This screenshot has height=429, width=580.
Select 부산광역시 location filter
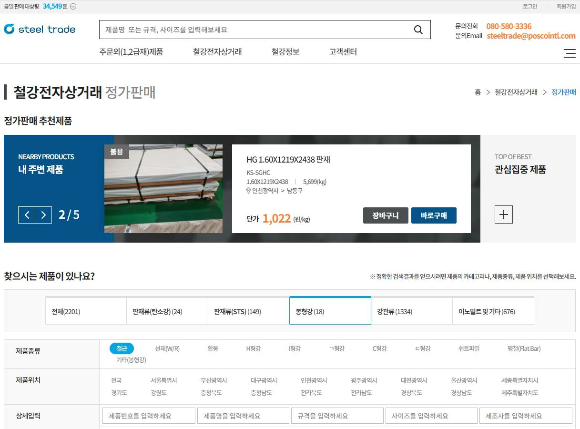click(214, 380)
